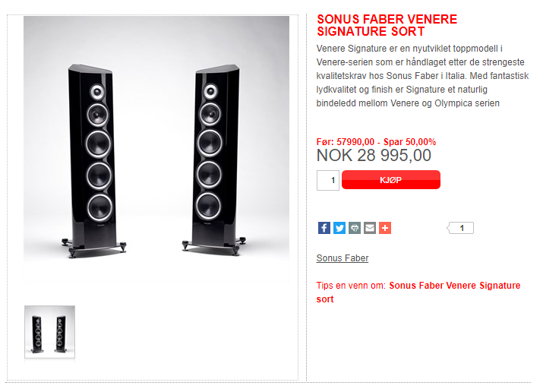543x392 pixels.
Task: Click bold Sonus Faber Venere Signature sort text
Action: [418, 292]
